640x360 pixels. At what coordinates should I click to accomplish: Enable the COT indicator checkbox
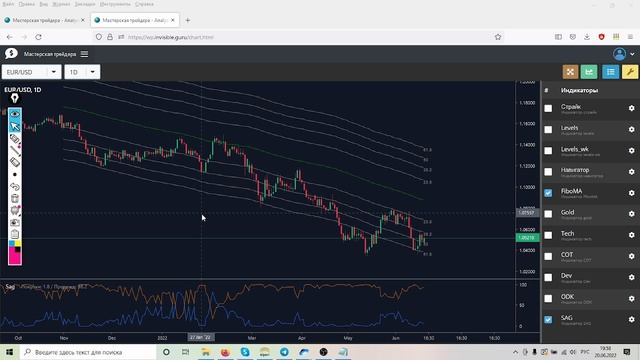(x=548, y=256)
